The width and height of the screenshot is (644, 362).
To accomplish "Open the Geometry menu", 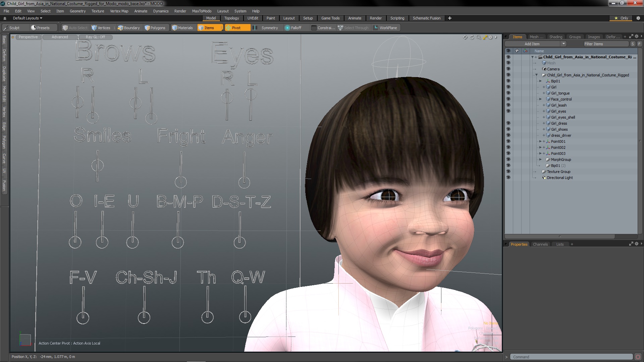I will click(77, 11).
